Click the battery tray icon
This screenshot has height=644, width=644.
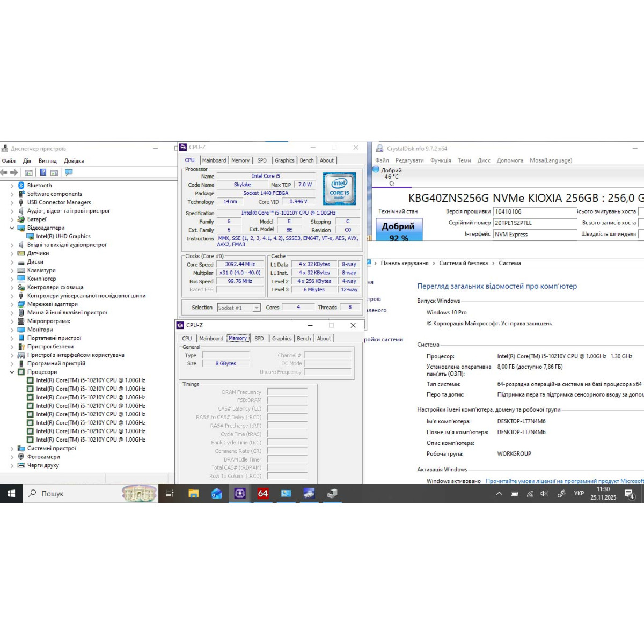515,494
